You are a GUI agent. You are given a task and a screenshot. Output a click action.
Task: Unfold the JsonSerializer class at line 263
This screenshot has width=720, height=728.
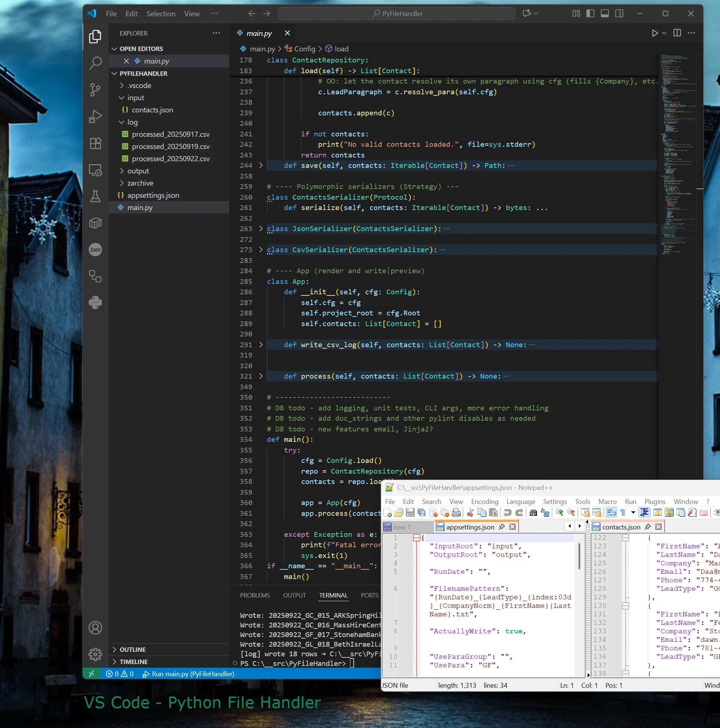(x=261, y=229)
